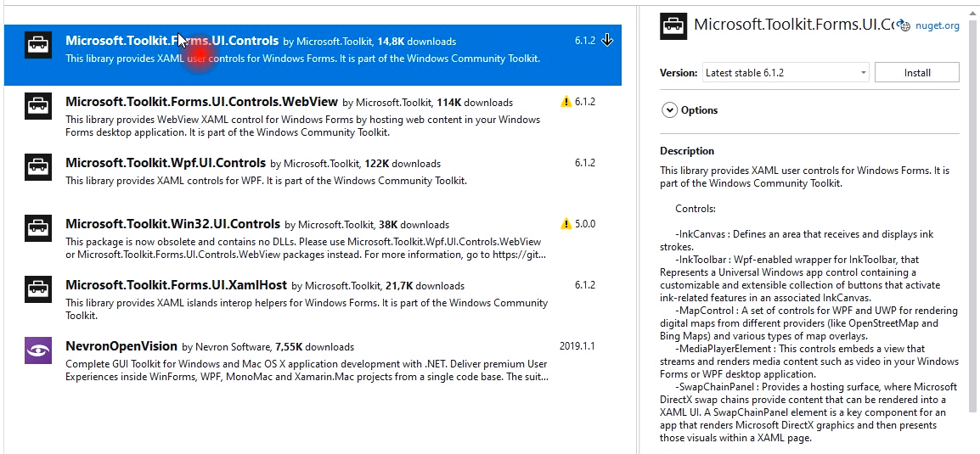The height and width of the screenshot is (454, 980).
Task: Click the '7,55K downloads' text
Action: click(314, 347)
